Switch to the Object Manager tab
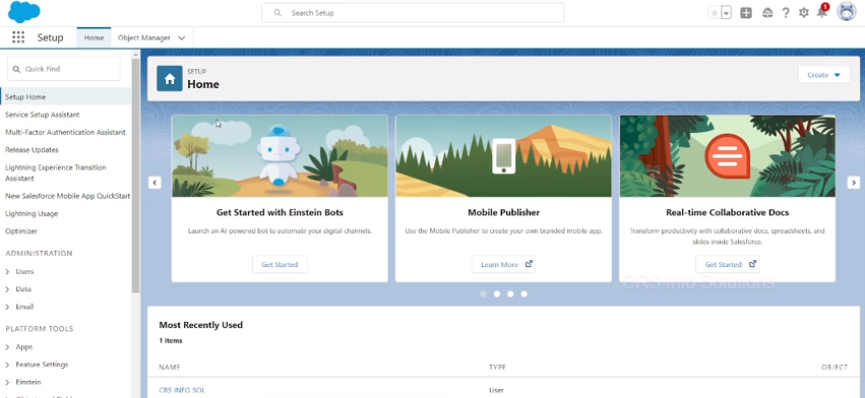This screenshot has width=865, height=398. point(144,38)
